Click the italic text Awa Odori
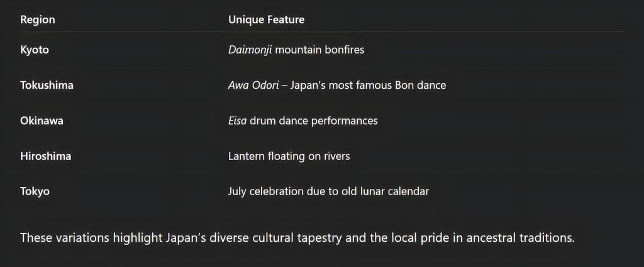644x267 pixels. 253,86
